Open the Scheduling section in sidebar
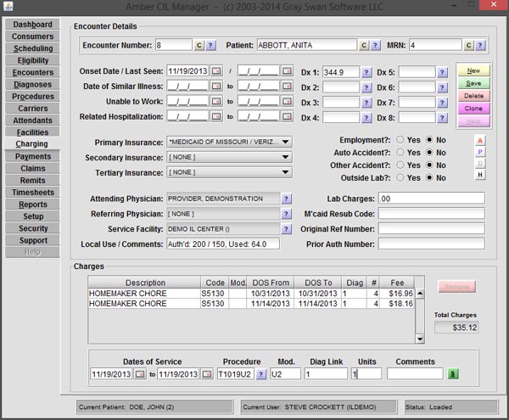 (33, 48)
